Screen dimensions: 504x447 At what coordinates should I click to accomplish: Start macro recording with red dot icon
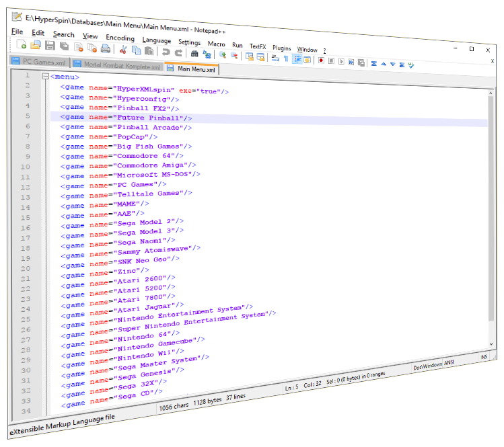(321, 60)
